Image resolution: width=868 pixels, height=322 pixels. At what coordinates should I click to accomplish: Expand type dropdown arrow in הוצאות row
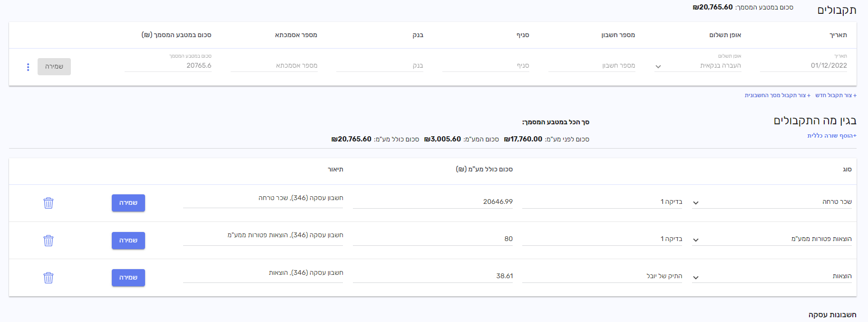pyautogui.click(x=695, y=277)
